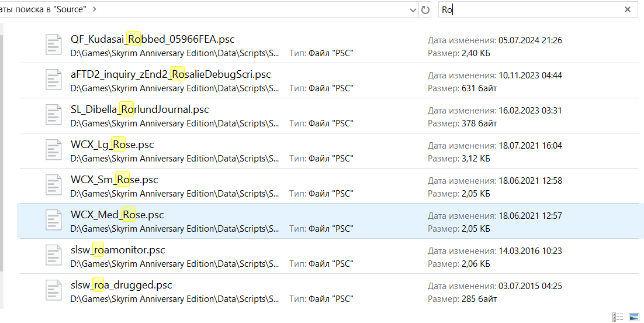
Task: Click modified date 05.07.2024 21:26
Action: coord(530,40)
